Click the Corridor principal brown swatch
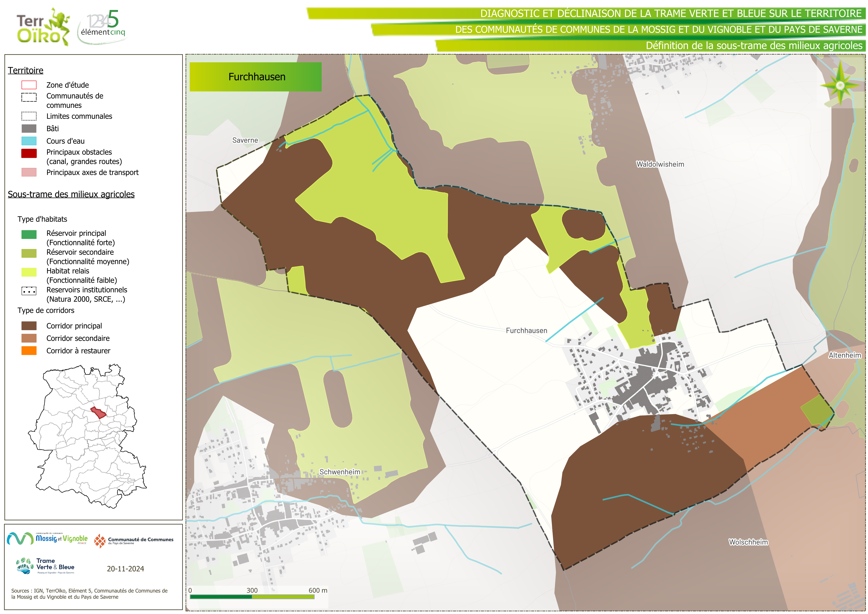The height and width of the screenshot is (614, 868). [x=29, y=326]
